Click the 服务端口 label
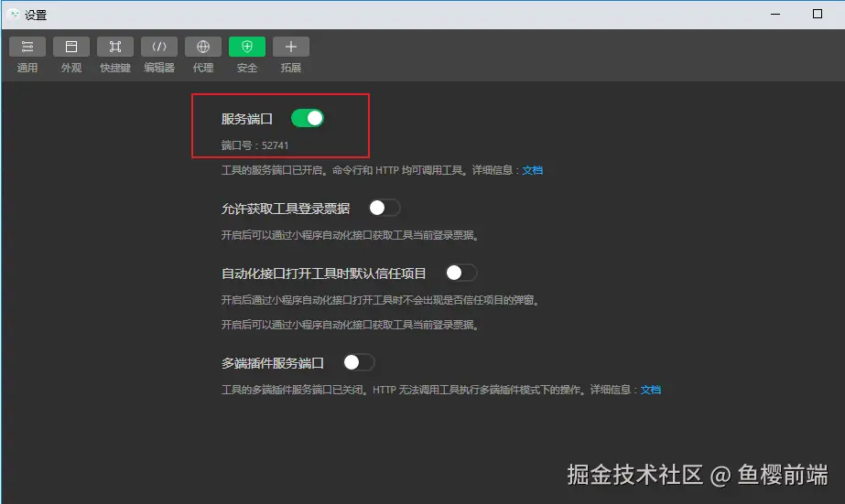The width and height of the screenshot is (845, 504). pyautogui.click(x=247, y=119)
